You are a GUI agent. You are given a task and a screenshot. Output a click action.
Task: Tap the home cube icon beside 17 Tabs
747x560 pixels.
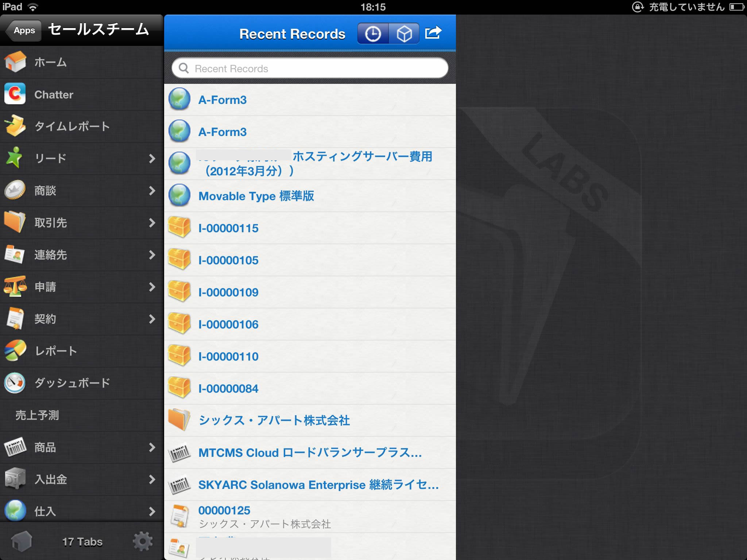[22, 542]
